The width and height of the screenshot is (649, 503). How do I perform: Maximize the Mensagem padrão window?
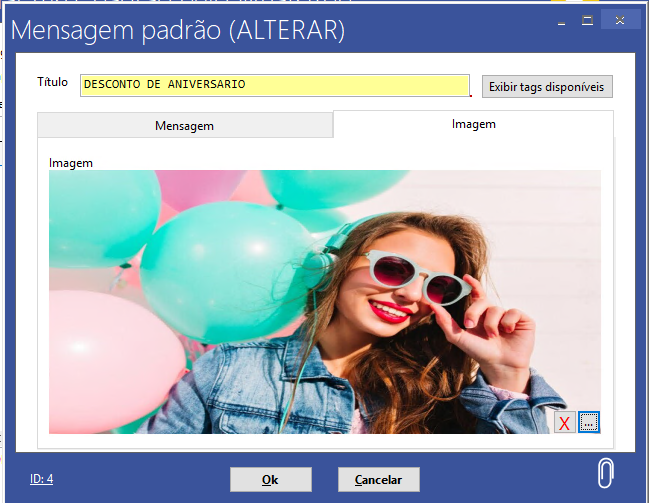[587, 20]
